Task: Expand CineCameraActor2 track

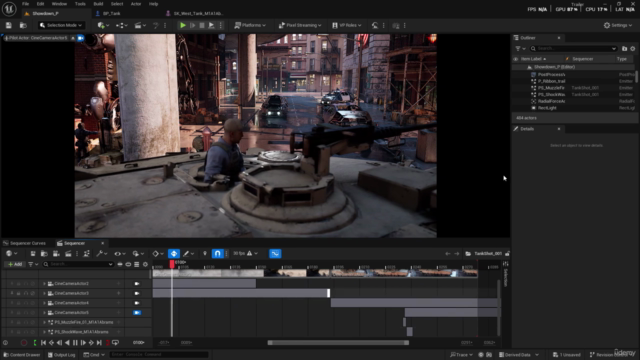Action: (44, 284)
